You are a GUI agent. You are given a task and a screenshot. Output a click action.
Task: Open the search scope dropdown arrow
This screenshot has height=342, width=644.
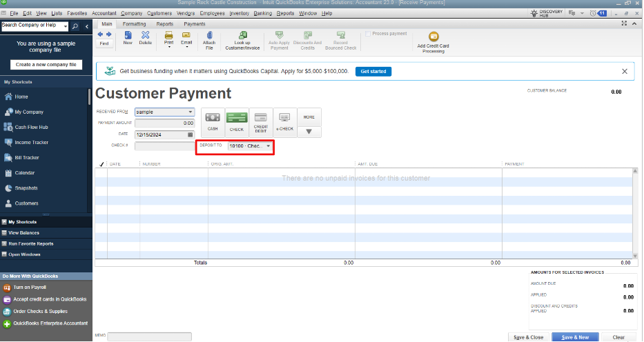[66, 26]
